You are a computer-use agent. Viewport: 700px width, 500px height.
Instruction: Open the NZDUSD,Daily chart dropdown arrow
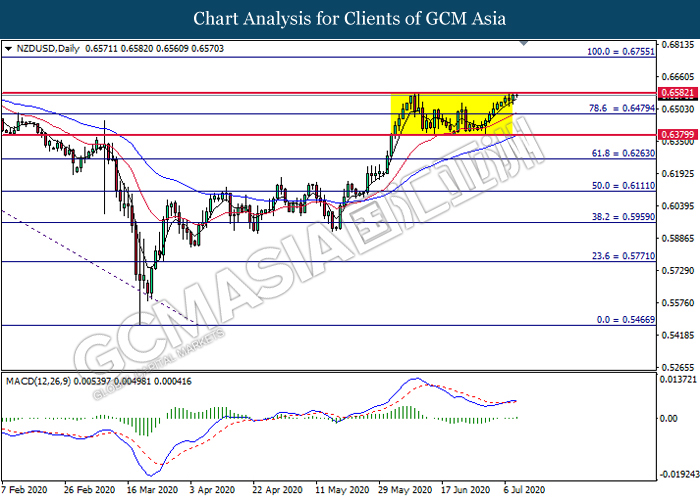(x=8, y=49)
